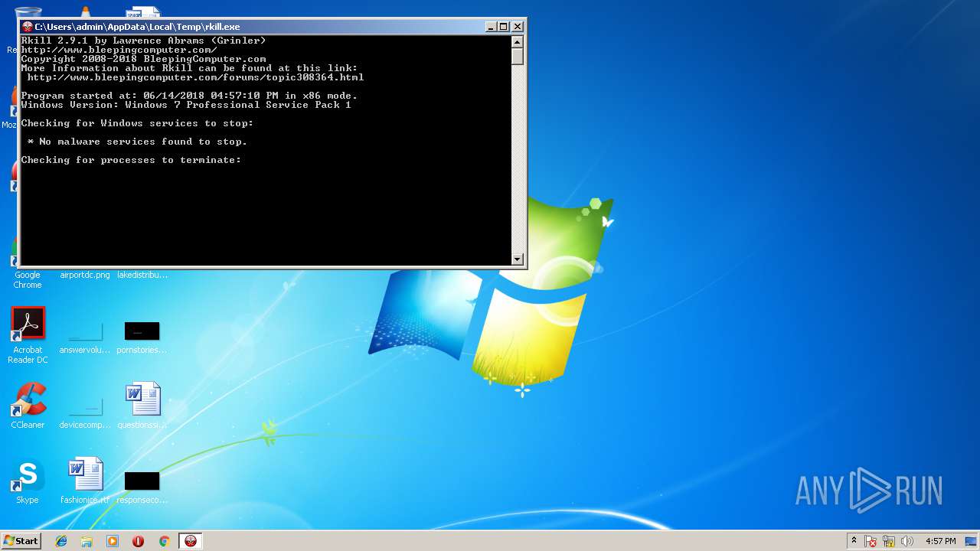Maximize the rkill.exe console window
This screenshot has height=551, width=980.
(503, 26)
